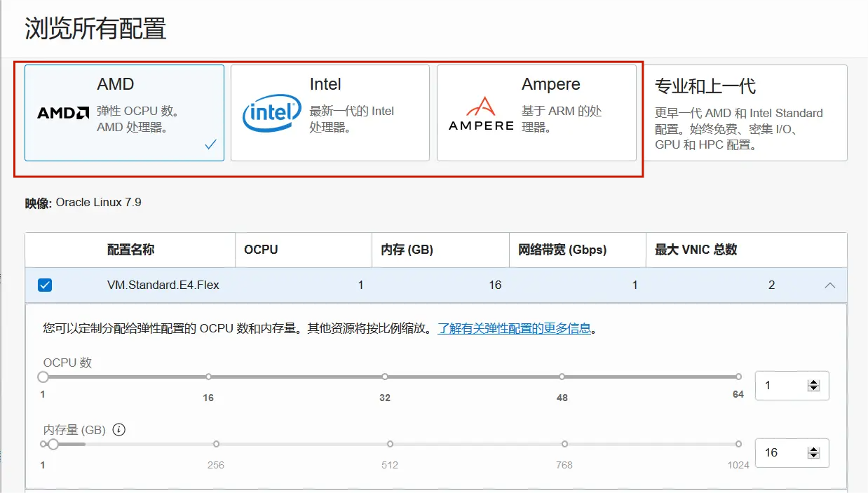
Task: Click the OCPU 数 slider handle
Action: 43,377
